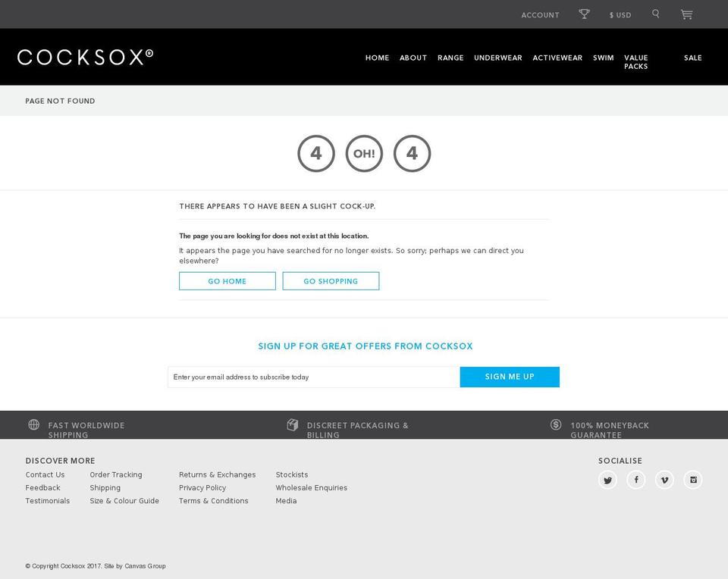The image size is (728, 579).
Task: Open the Media footer link
Action: click(x=286, y=501)
